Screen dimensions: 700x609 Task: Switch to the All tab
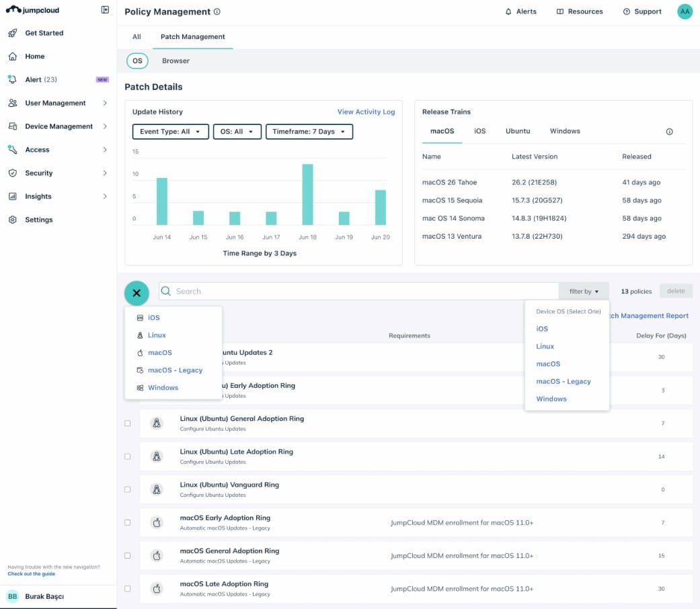click(137, 36)
